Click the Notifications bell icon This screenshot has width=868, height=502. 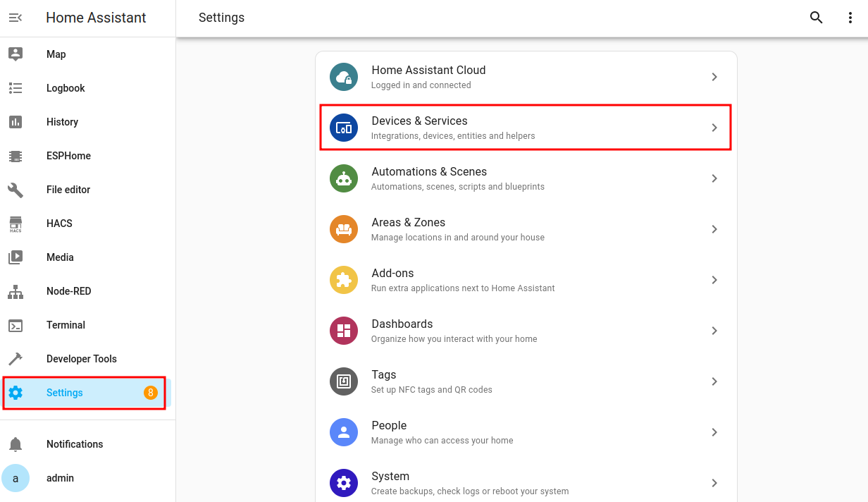click(15, 444)
